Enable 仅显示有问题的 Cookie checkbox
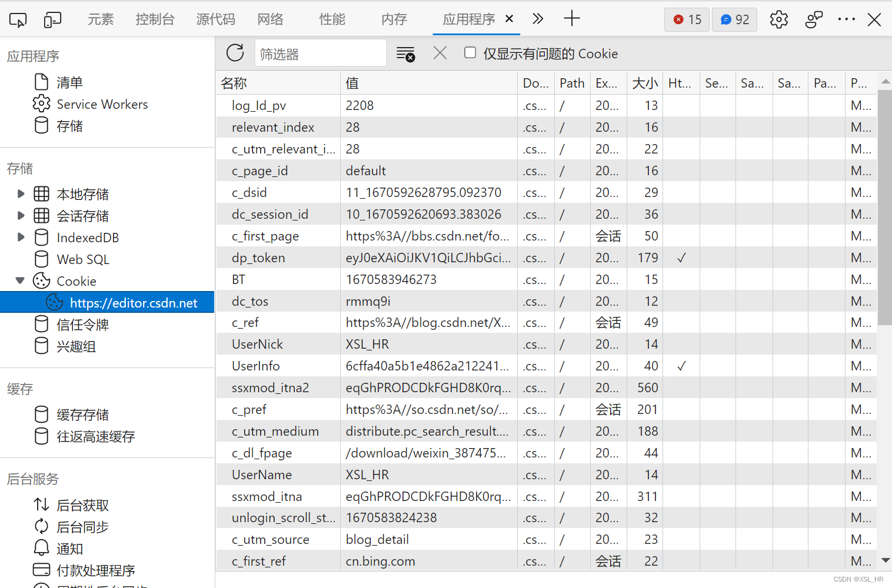 [x=470, y=53]
